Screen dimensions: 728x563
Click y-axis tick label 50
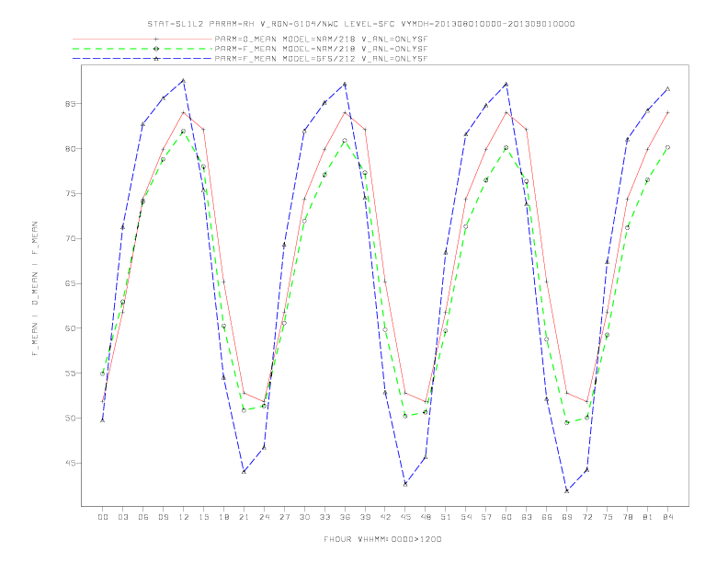tap(70, 418)
